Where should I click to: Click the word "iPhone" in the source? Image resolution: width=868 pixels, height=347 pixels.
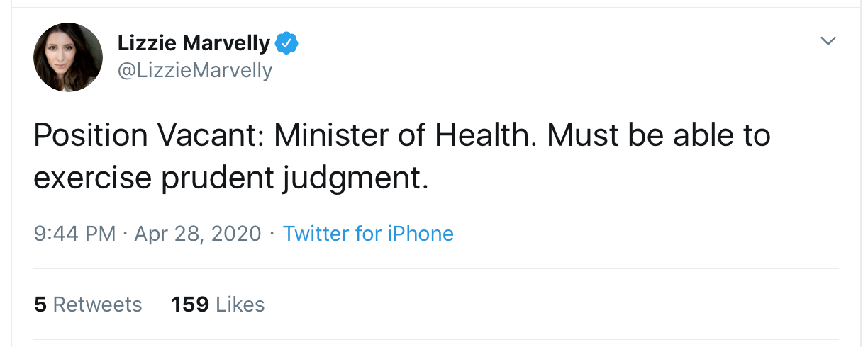click(420, 233)
